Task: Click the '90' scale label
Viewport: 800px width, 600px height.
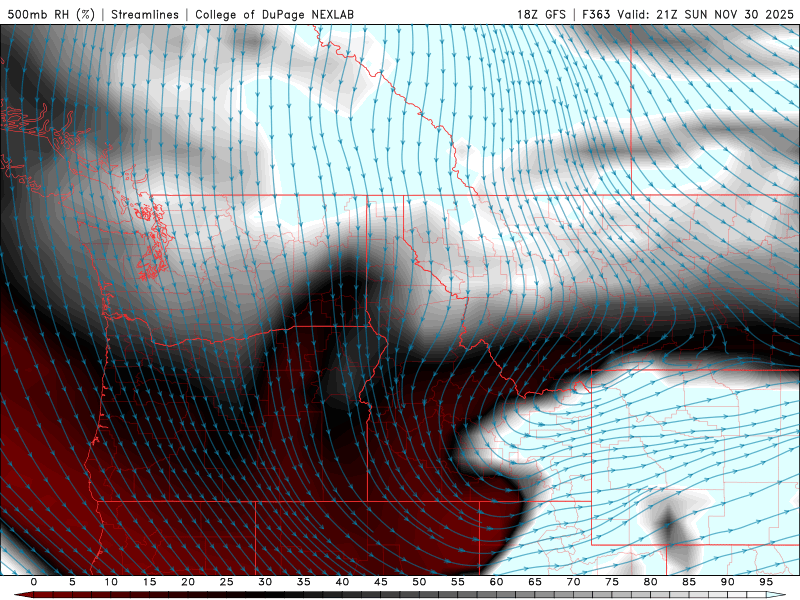Action: click(727, 582)
